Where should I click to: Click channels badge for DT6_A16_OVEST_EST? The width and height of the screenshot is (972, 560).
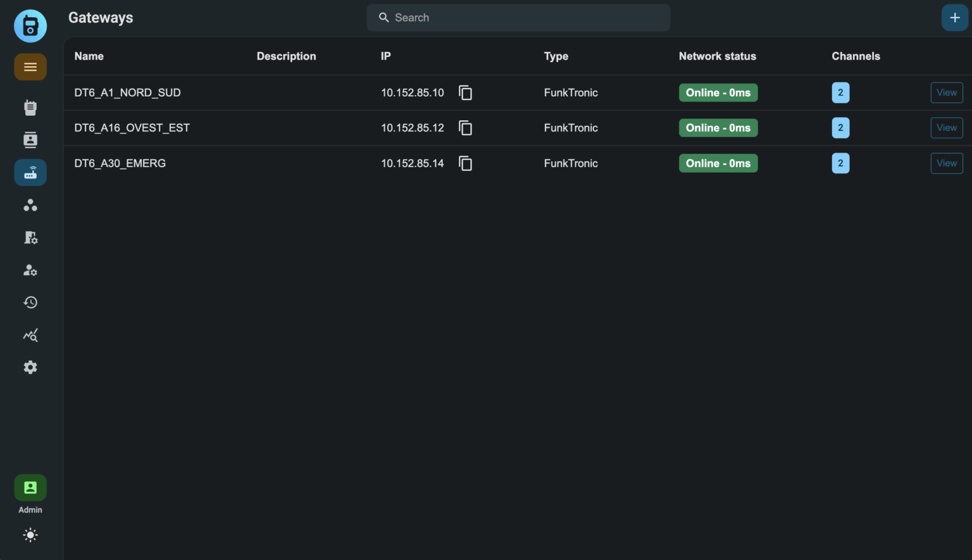(x=840, y=128)
